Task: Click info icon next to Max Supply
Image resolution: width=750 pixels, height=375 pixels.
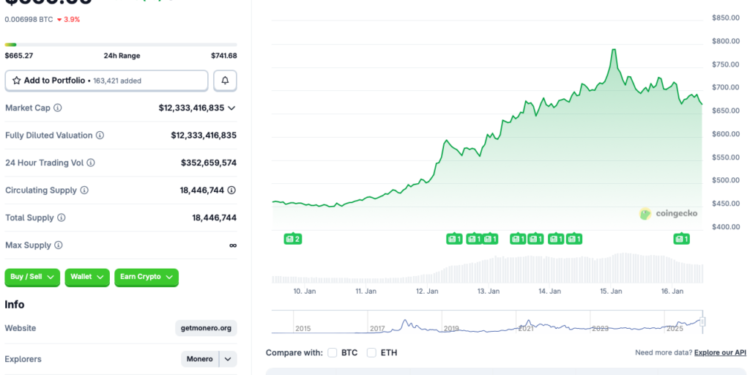Action: 58,245
